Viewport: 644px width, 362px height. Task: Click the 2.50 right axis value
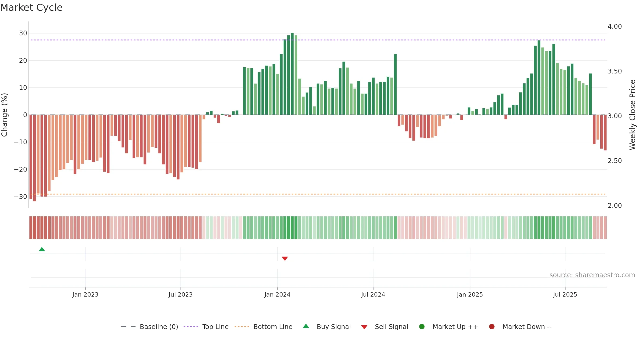(x=615, y=161)
